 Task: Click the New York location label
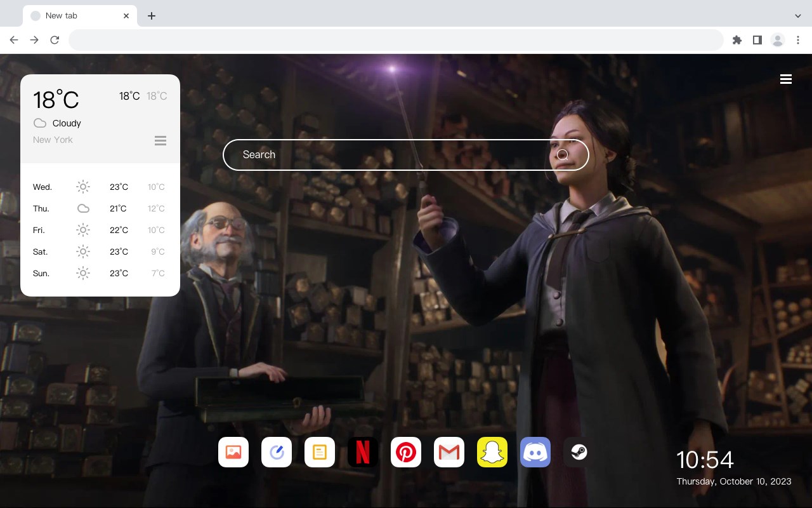pos(53,140)
